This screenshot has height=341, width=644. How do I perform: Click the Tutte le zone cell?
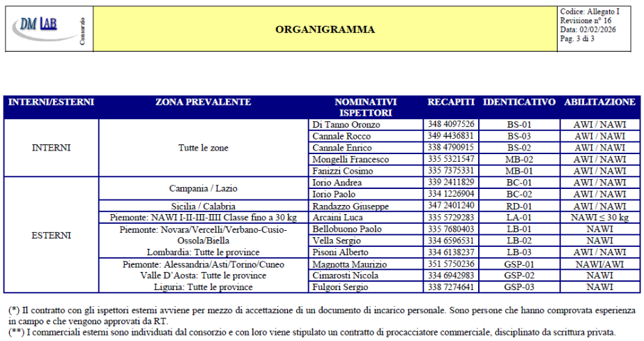coord(203,148)
